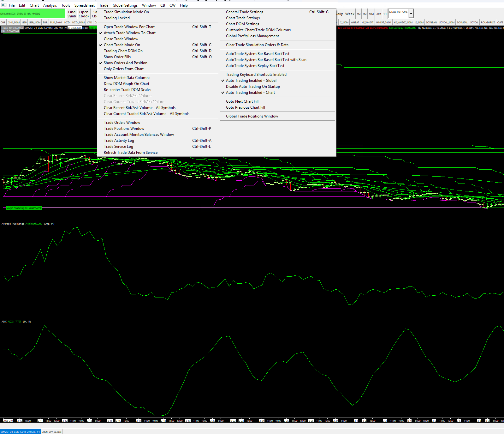Screen dimensions: 504x434
Task: Toggle Chart Trade Mode On off
Action: pyautogui.click(x=122, y=45)
